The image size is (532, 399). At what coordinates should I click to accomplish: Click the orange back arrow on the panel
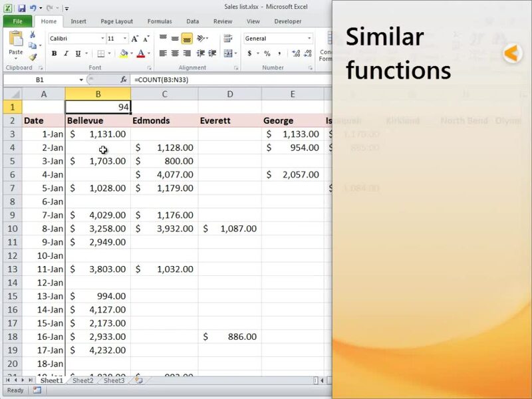[x=511, y=54]
